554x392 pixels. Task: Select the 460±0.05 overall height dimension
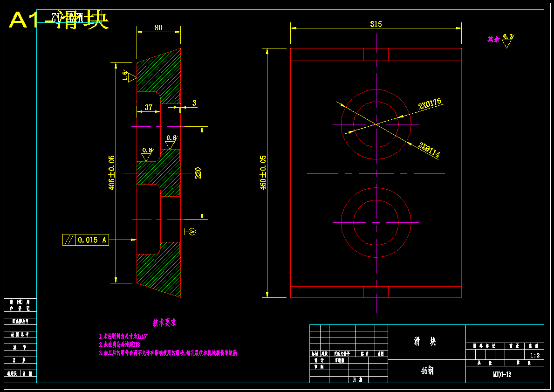click(263, 172)
